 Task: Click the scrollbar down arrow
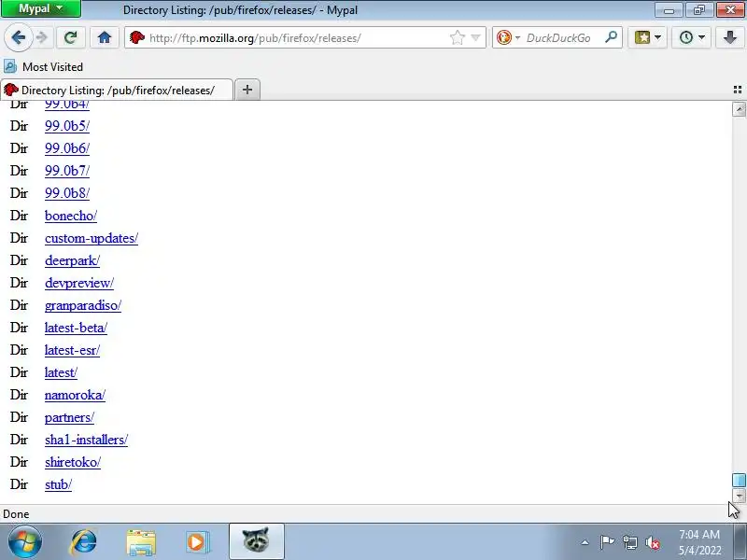pos(739,496)
